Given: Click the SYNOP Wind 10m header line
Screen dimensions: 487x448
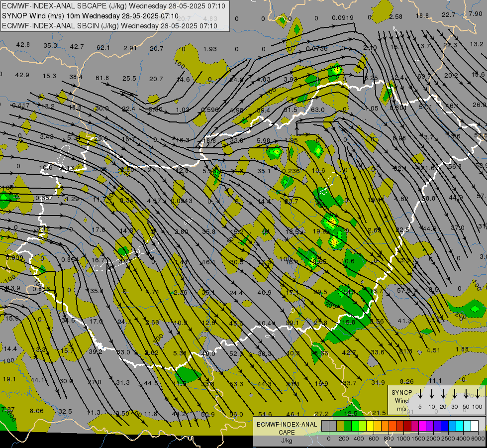Looking at the screenshot, I should (91, 16).
